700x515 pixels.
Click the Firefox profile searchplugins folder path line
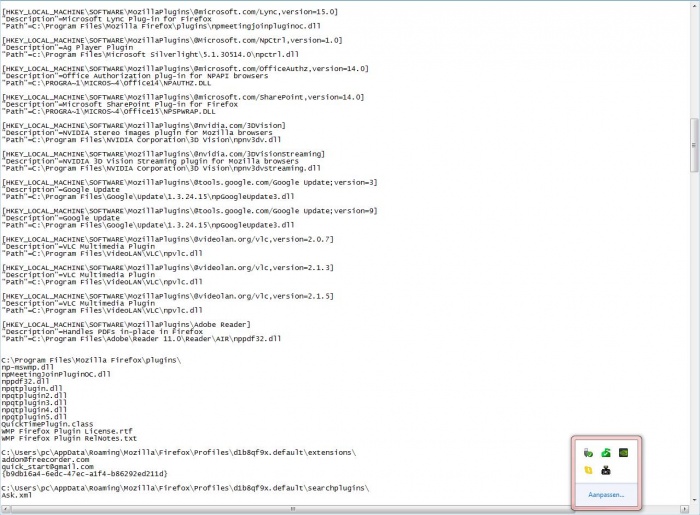pos(185,488)
